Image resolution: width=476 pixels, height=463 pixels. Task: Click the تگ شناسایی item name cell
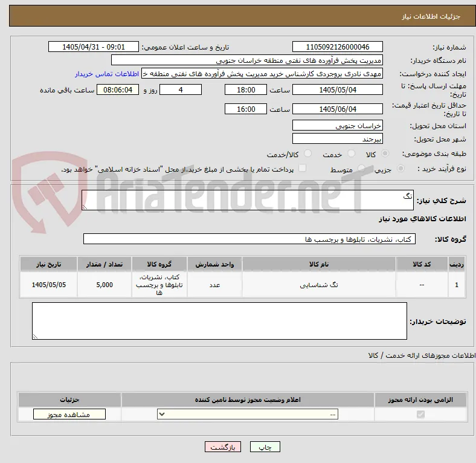pyautogui.click(x=319, y=285)
